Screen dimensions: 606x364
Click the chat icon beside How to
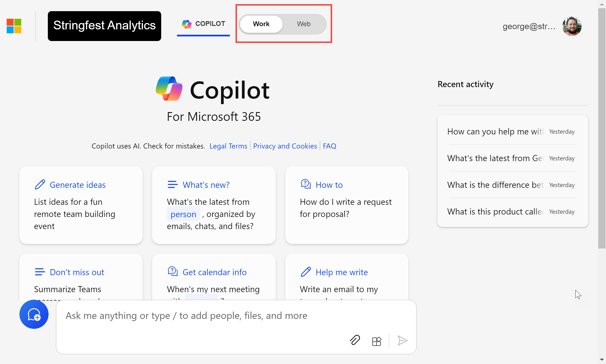coord(306,184)
